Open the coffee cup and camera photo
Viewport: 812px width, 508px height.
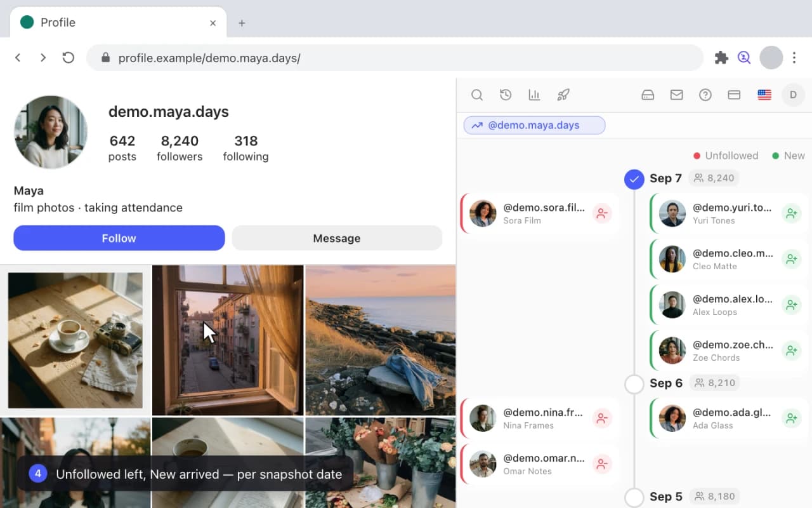pos(75,340)
